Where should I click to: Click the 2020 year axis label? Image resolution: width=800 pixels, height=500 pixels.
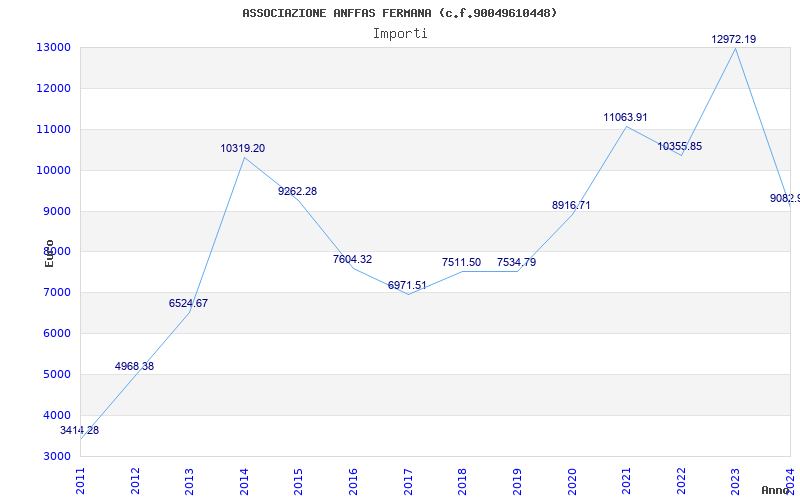pos(571,482)
